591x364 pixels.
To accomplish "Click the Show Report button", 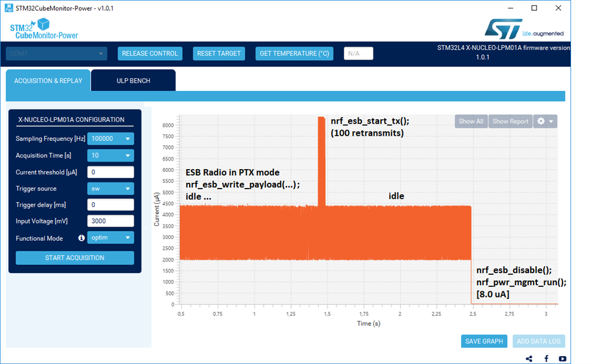I will (x=510, y=122).
